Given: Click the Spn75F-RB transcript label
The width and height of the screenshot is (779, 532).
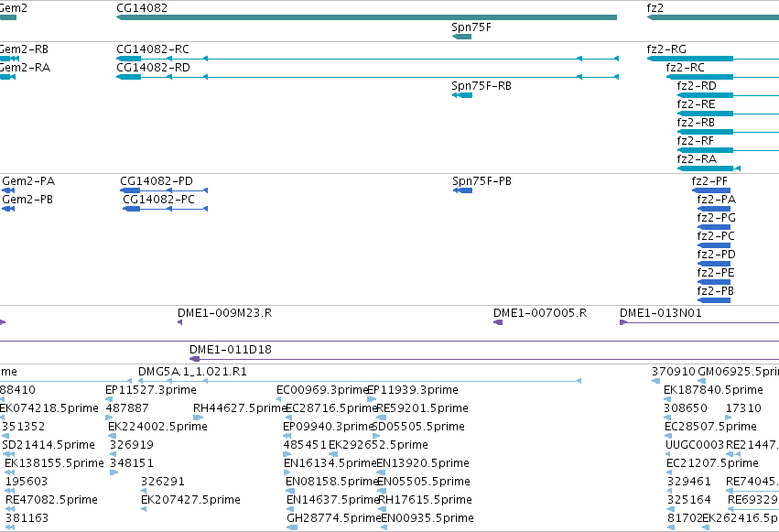Looking at the screenshot, I should (481, 86).
